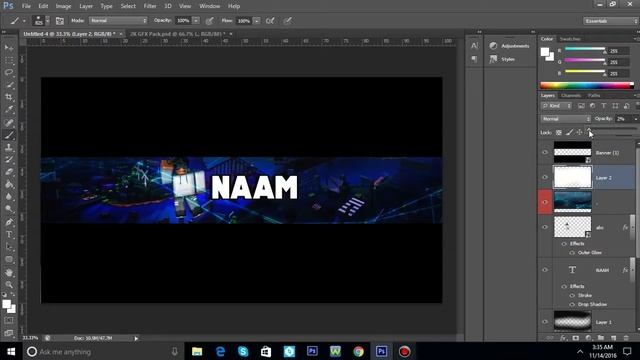The height and width of the screenshot is (360, 640).
Task: Select the Move tool
Action: (x=9, y=48)
